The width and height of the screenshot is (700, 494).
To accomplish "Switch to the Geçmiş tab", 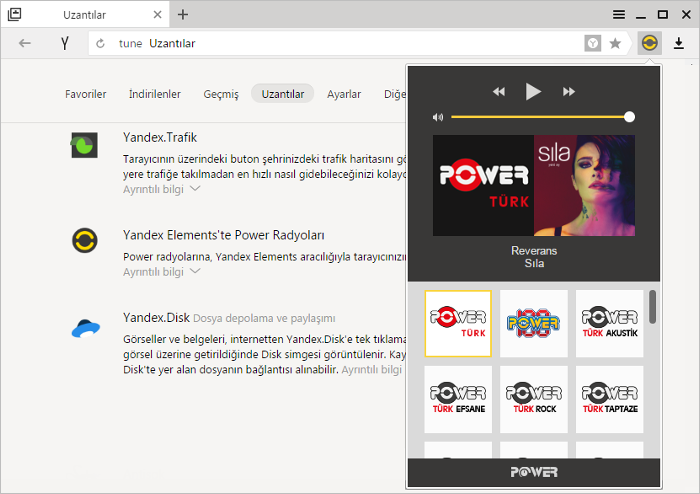I will [x=221, y=94].
